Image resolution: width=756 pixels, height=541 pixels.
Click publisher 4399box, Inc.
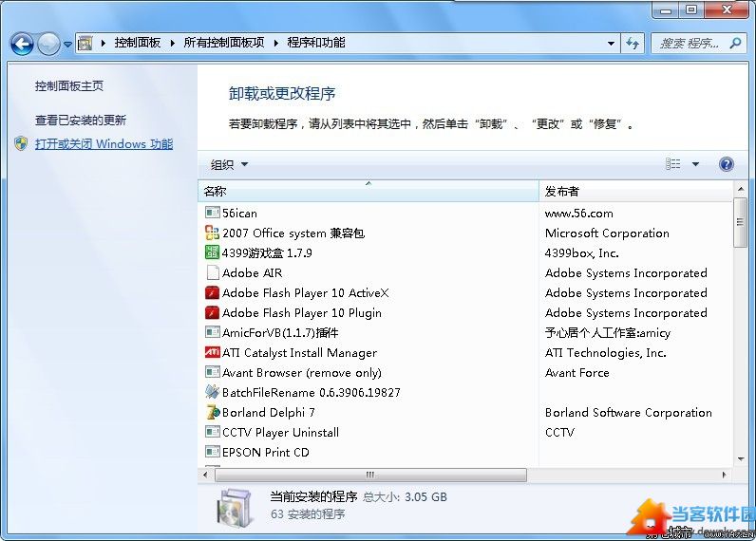(582, 252)
